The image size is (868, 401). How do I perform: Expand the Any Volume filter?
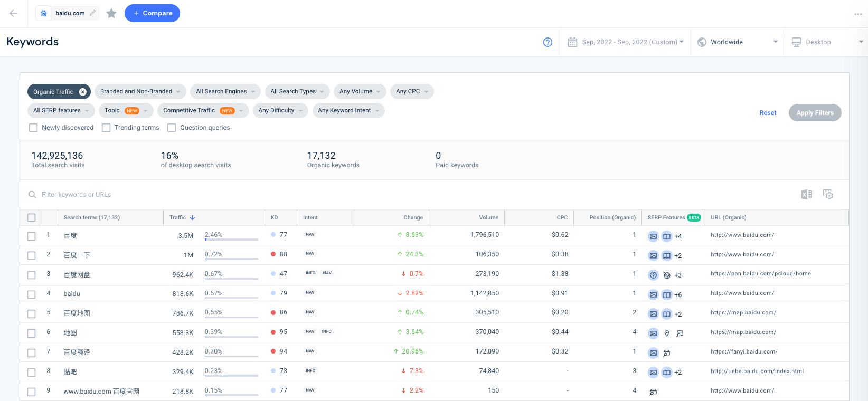pos(360,91)
